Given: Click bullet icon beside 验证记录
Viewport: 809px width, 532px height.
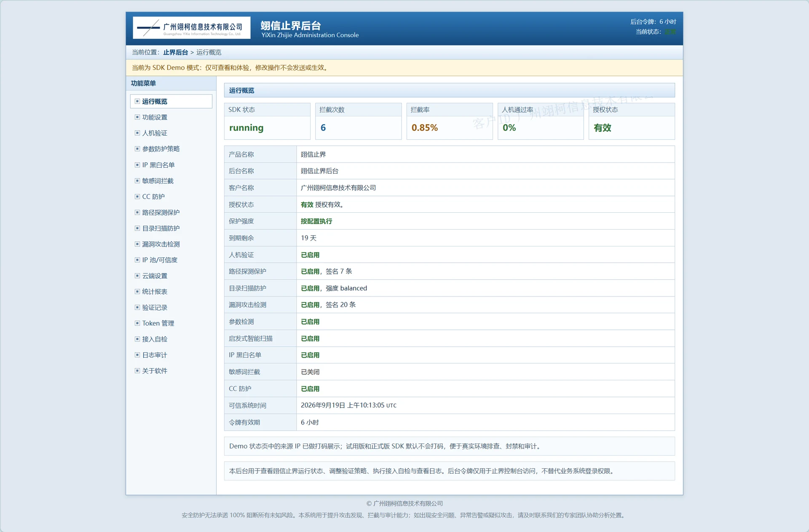Looking at the screenshot, I should (137, 307).
